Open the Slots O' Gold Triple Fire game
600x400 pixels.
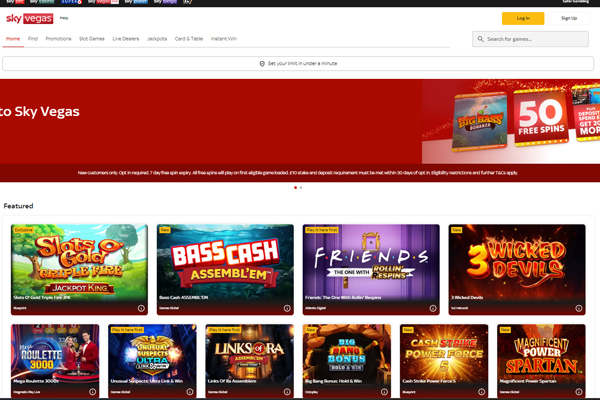click(79, 269)
